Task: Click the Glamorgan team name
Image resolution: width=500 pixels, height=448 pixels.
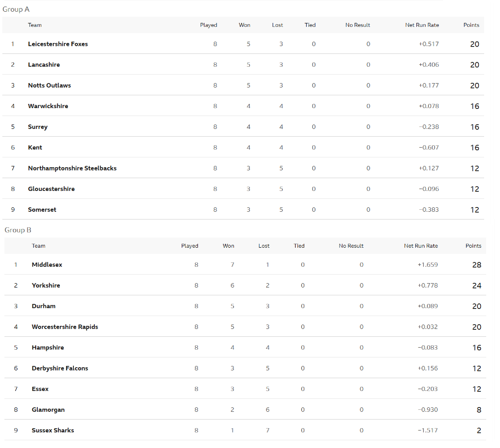Action: (48, 410)
